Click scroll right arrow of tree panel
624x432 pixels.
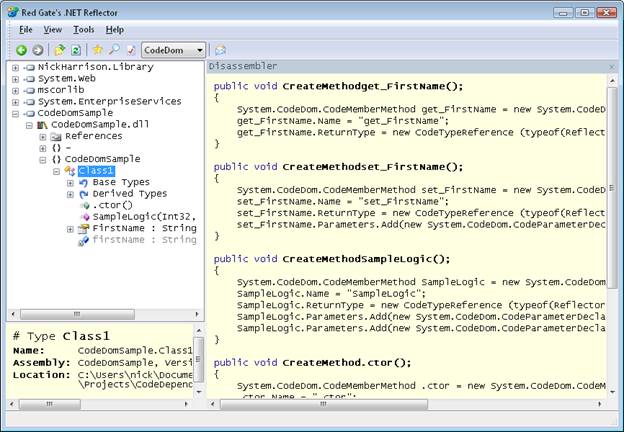[197, 315]
